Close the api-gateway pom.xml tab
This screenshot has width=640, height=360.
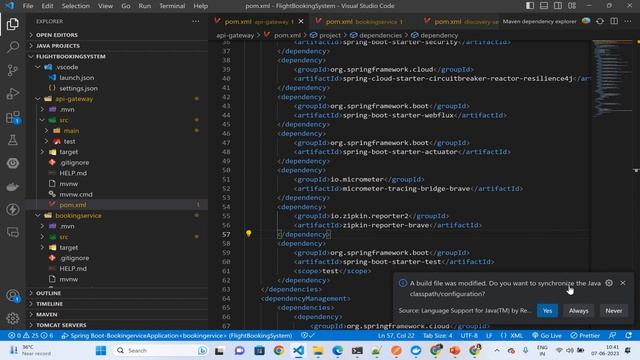[301, 21]
